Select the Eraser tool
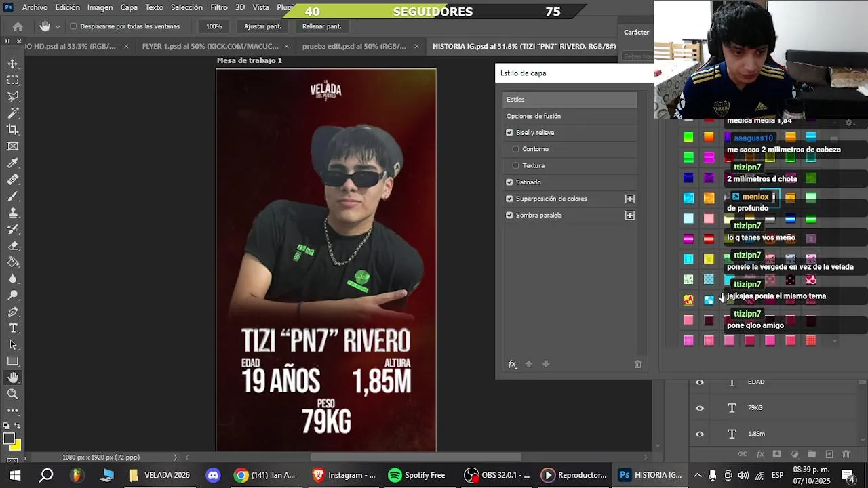Screen dimensions: 868x488 point(13,245)
